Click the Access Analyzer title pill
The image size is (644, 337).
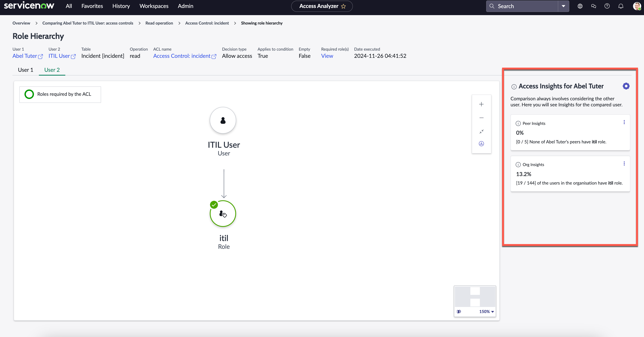[322, 6]
